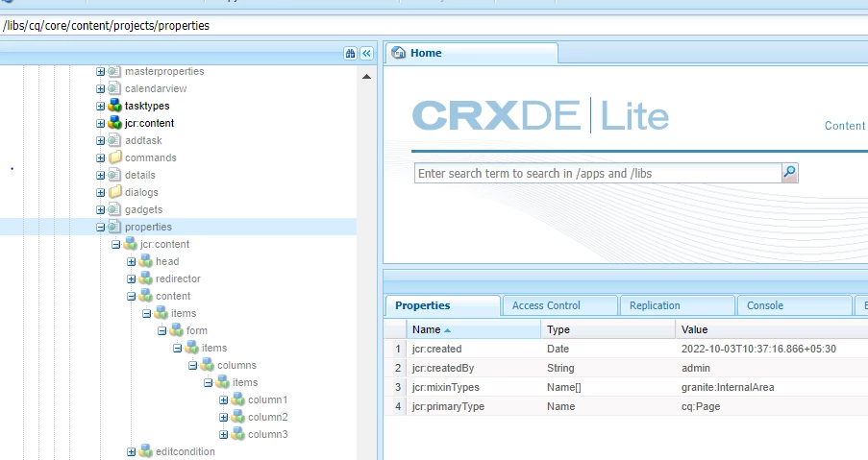Viewport: 868px width, 460px height.
Task: Expand the redirector node
Action: [x=131, y=278]
